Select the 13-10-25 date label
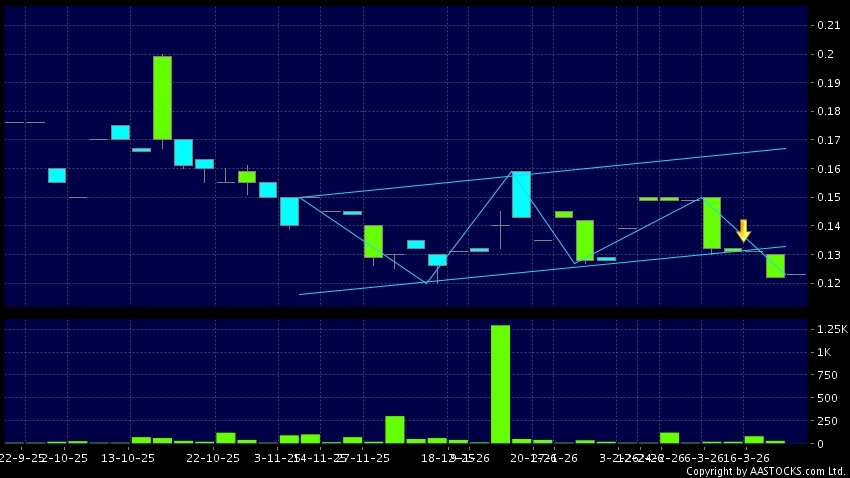This screenshot has height=478, width=850. (129, 457)
